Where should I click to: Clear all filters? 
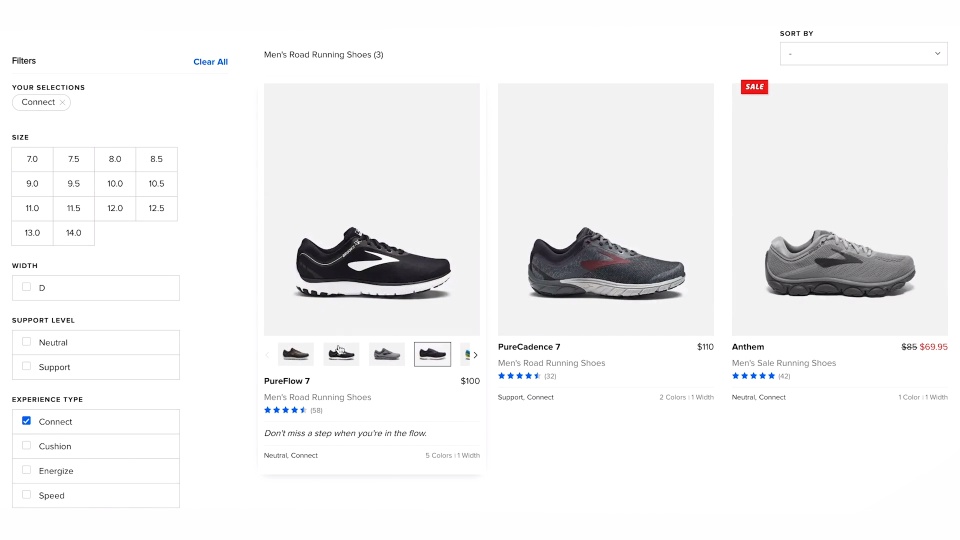click(211, 62)
